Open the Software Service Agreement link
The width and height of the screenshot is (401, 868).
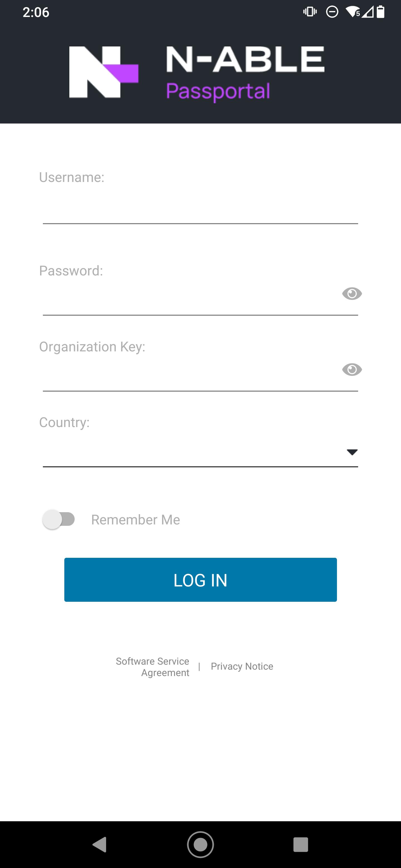point(153,667)
